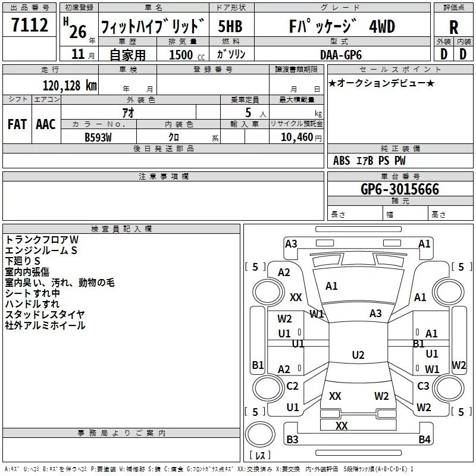Select the 事務局よりご案内 header
The width and height of the screenshot is (476, 476).
[x=121, y=433]
